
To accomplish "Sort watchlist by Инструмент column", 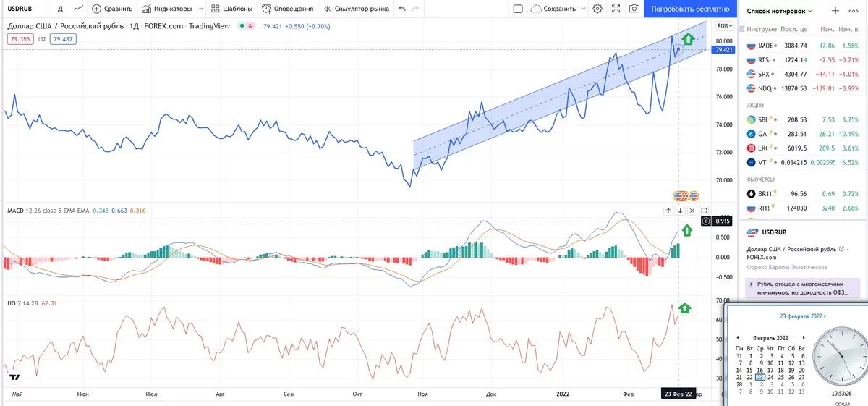I will [762, 30].
